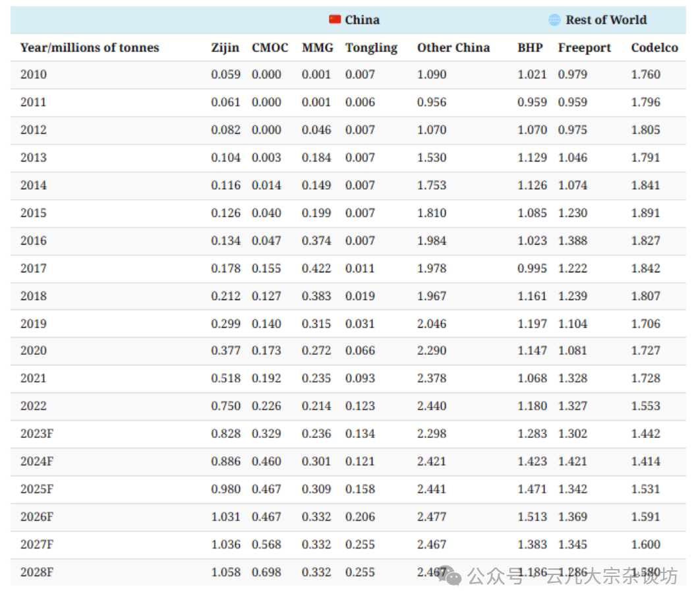The height and width of the screenshot is (604, 700).
Task: Click CMOC's 2028F value 0.698
Action: pyautogui.click(x=266, y=572)
